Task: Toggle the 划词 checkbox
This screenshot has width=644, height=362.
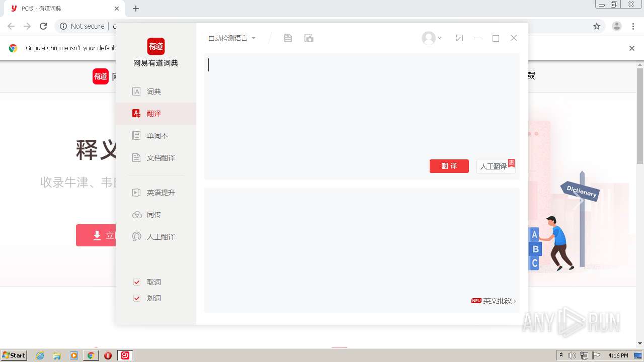Action: 136,298
